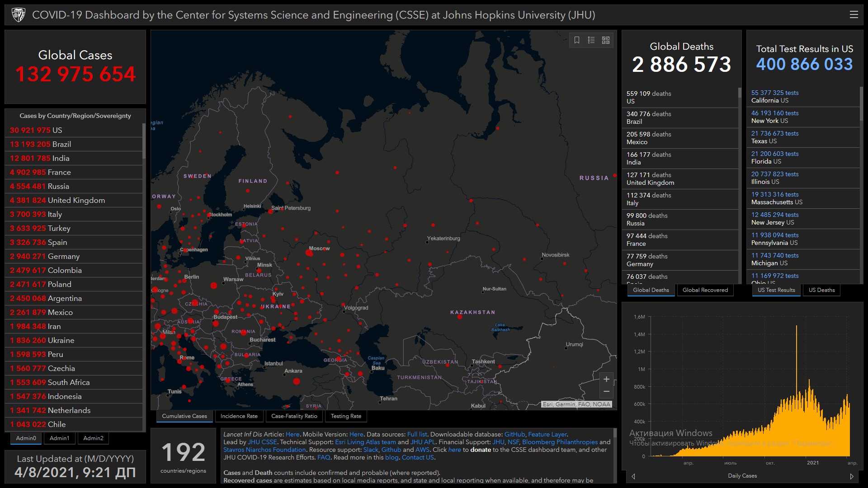Switch the map to Testing Rate tab
This screenshot has height=488, width=868.
point(346,416)
